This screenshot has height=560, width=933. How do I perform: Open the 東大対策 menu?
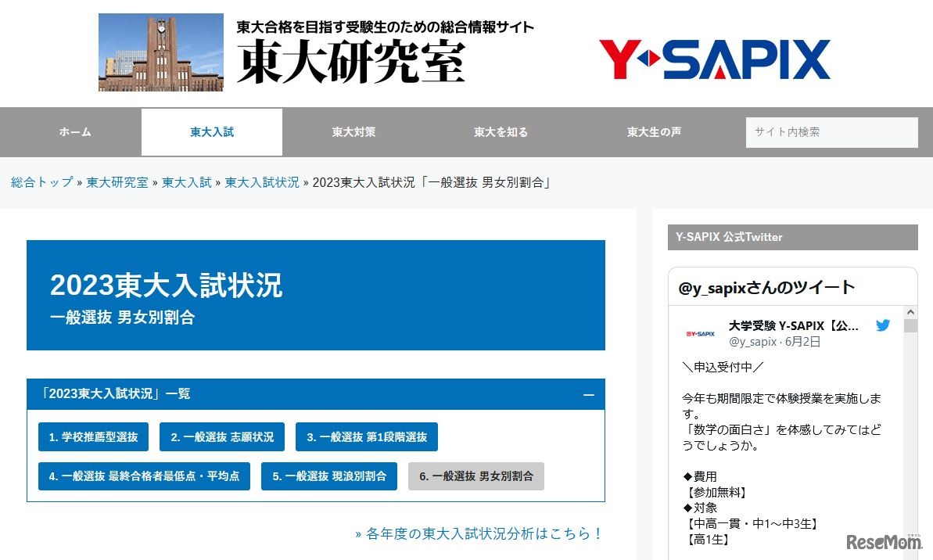[353, 132]
